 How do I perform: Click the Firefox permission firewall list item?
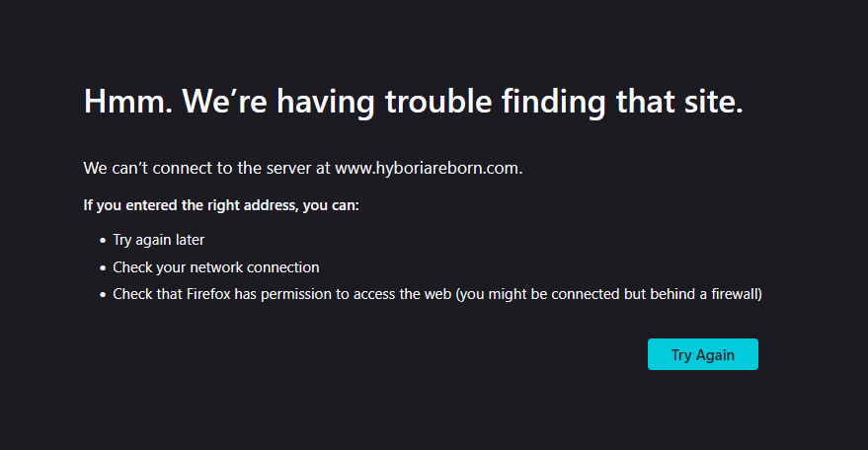(437, 294)
